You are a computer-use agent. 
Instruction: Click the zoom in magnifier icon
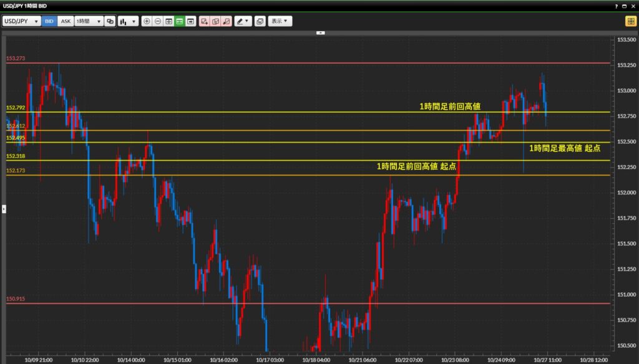[x=147, y=21]
